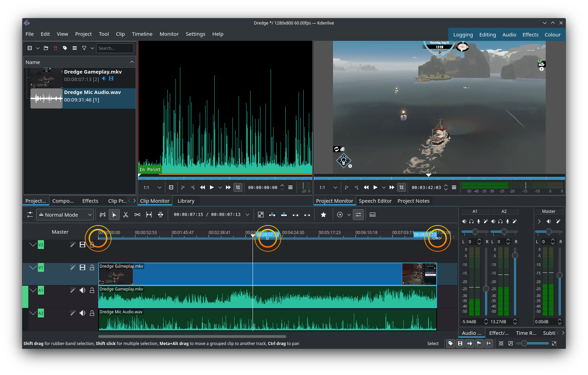Open preview render options dropdown arrow
This screenshot has height=375, width=588.
click(349, 215)
